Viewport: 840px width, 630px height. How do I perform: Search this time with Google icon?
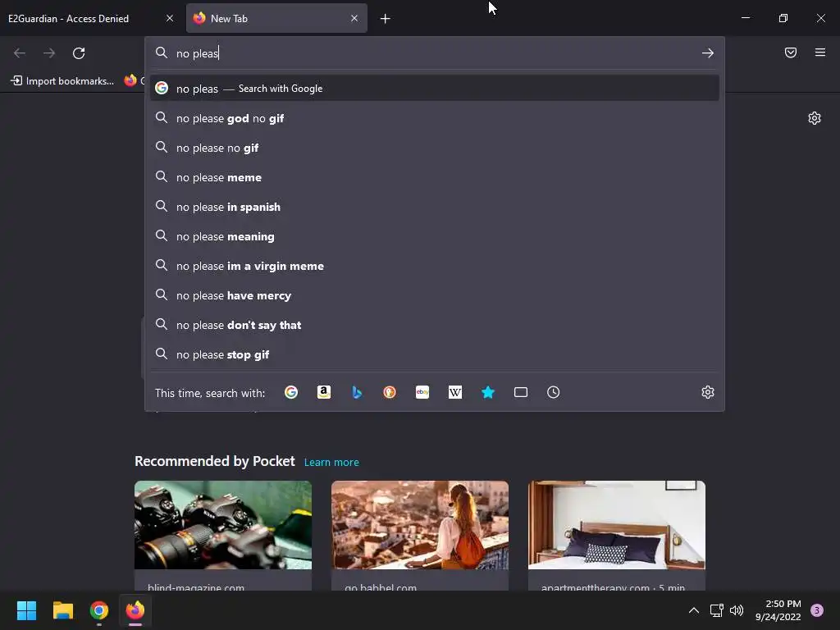click(x=291, y=392)
